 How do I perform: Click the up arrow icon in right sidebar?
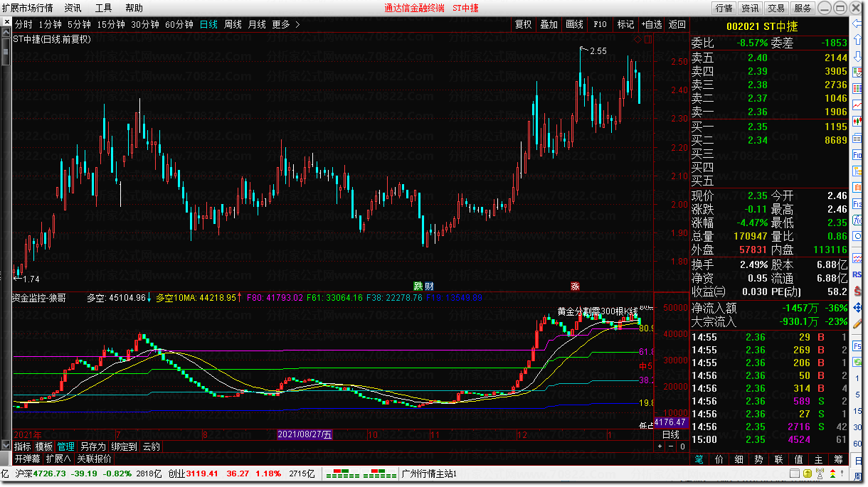pos(856,41)
